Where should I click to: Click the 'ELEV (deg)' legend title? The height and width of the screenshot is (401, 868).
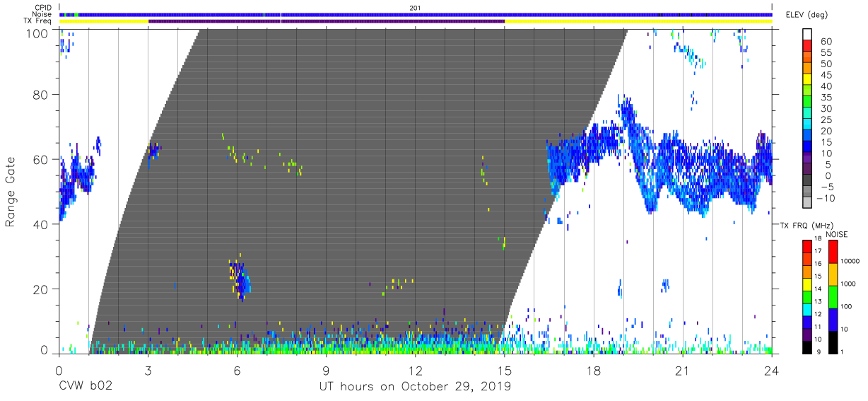806,15
